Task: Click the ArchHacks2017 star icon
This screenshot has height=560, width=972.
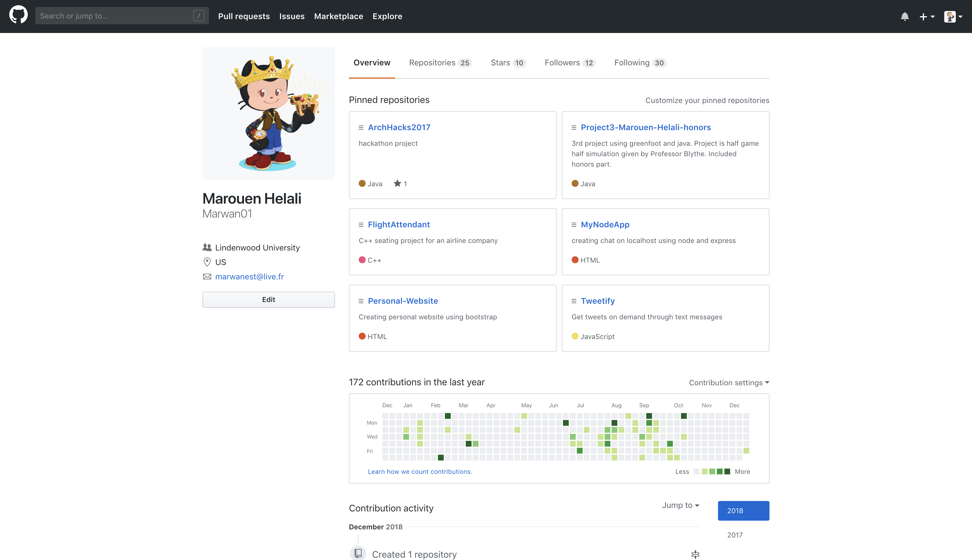Action: 397,183
